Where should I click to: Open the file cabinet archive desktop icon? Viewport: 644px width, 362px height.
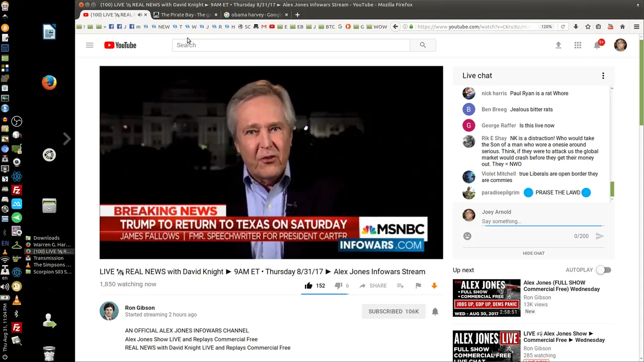[49, 205]
